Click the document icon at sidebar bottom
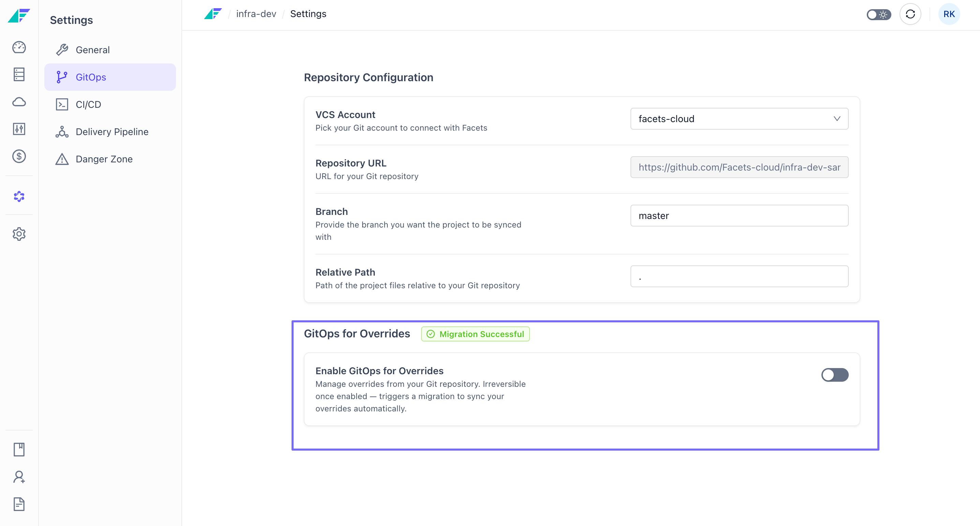 [19, 504]
